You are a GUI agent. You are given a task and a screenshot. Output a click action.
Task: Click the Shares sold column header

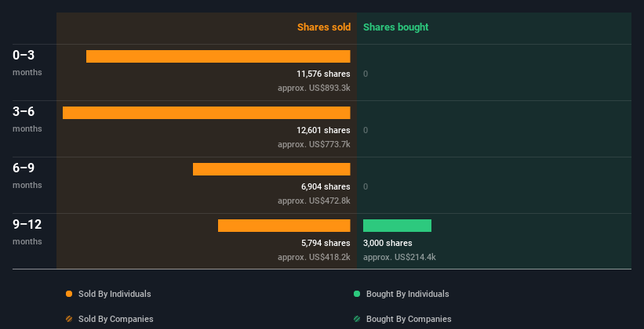click(x=324, y=27)
